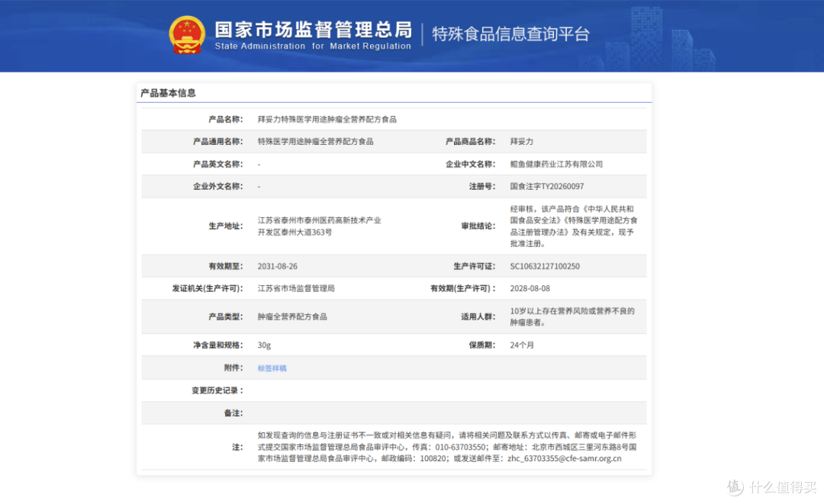Click the 生产许可证 field label

click(474, 266)
